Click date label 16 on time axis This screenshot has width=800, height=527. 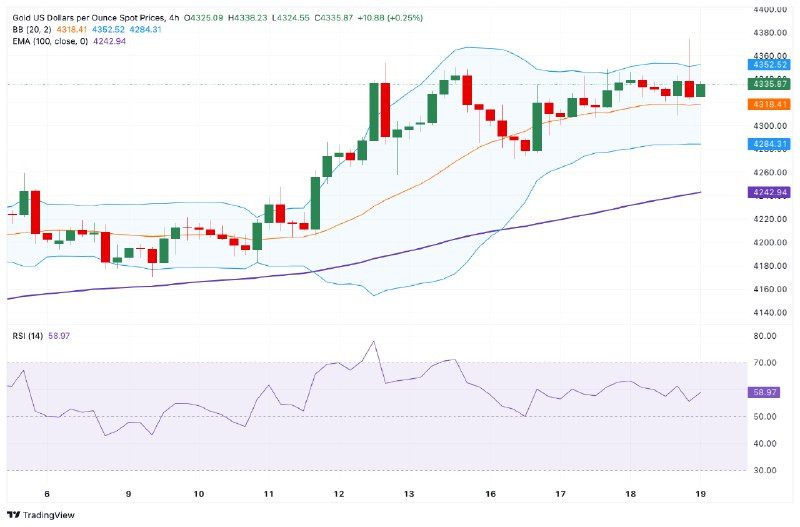click(x=491, y=493)
